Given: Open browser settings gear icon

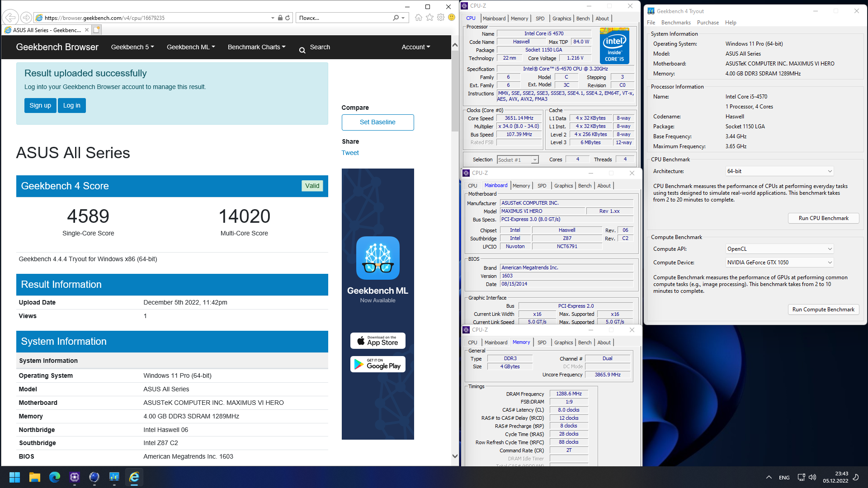Looking at the screenshot, I should point(441,18).
